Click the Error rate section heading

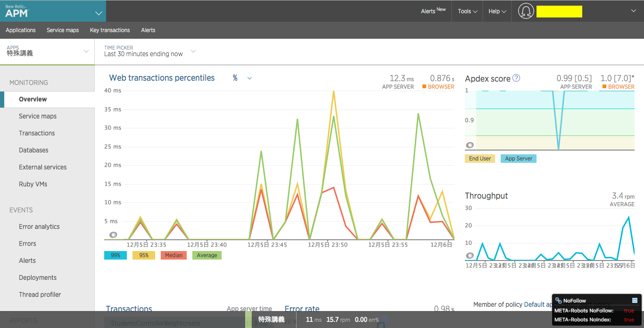click(302, 309)
